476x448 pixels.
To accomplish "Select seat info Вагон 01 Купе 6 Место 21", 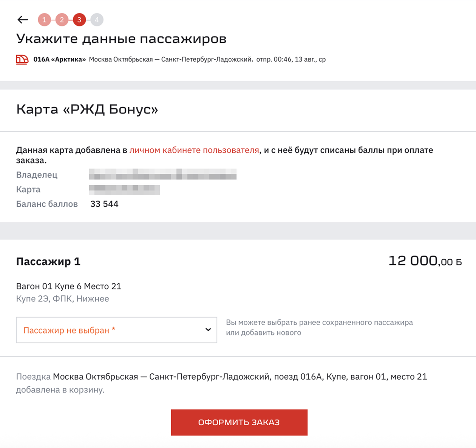I will coord(68,286).
